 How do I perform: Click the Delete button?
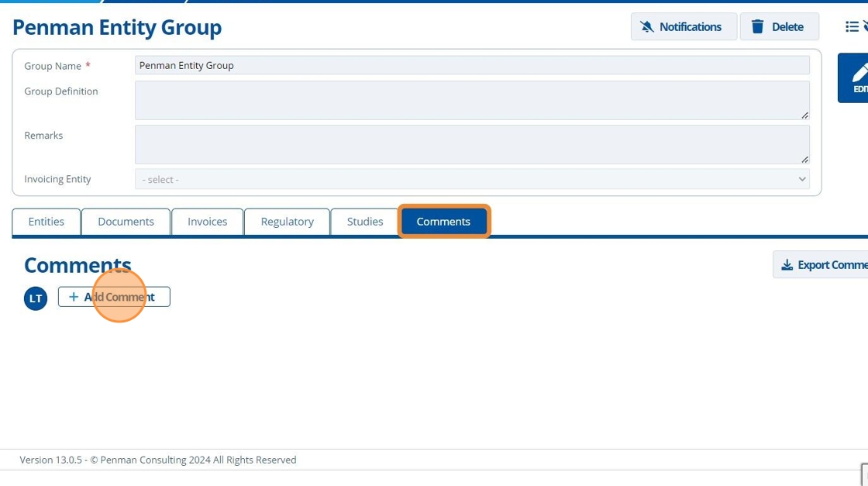780,26
